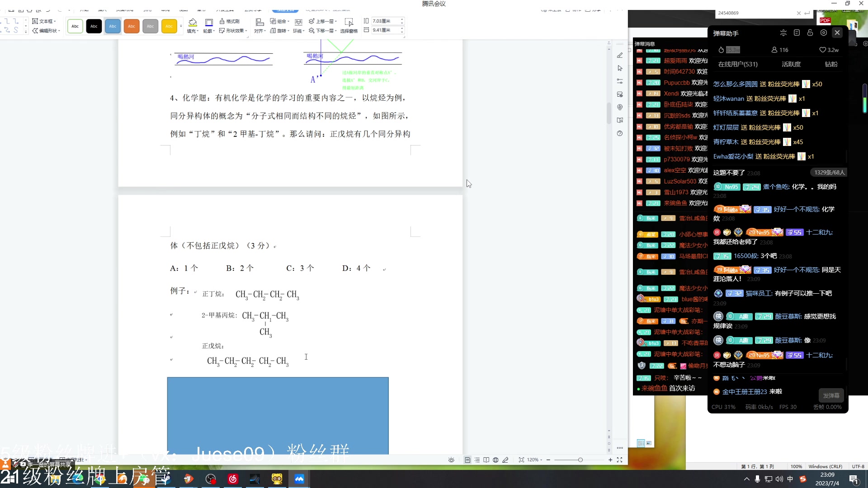Switch to the 活跃度 tab
868x488 pixels.
pos(792,64)
